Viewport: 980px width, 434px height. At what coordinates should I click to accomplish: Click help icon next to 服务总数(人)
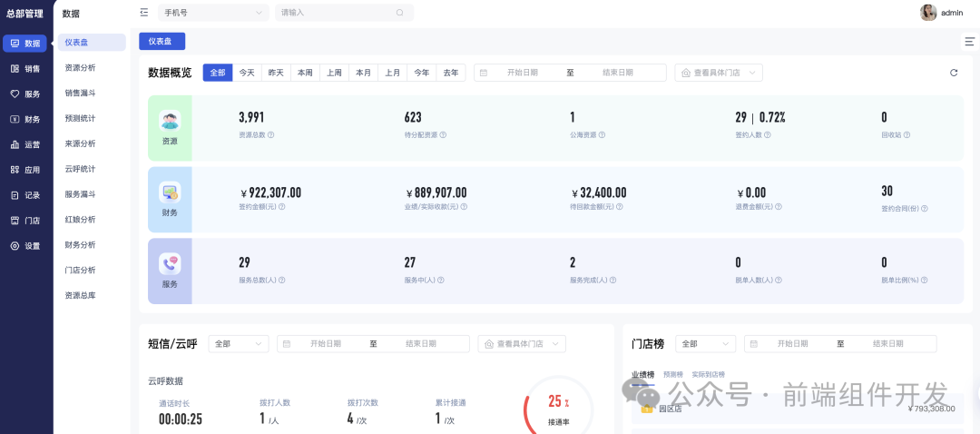pos(282,281)
